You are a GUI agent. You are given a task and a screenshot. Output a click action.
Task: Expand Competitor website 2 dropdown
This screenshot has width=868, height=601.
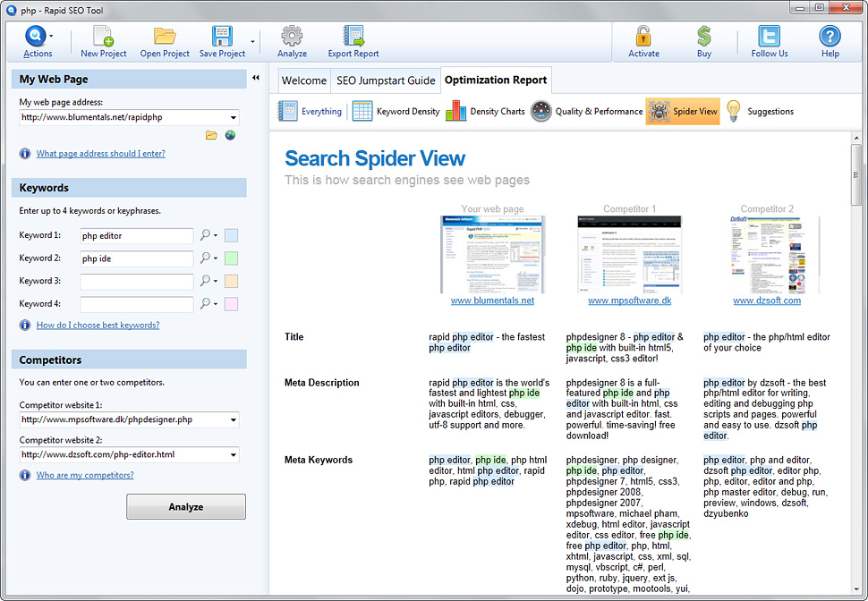(x=234, y=455)
